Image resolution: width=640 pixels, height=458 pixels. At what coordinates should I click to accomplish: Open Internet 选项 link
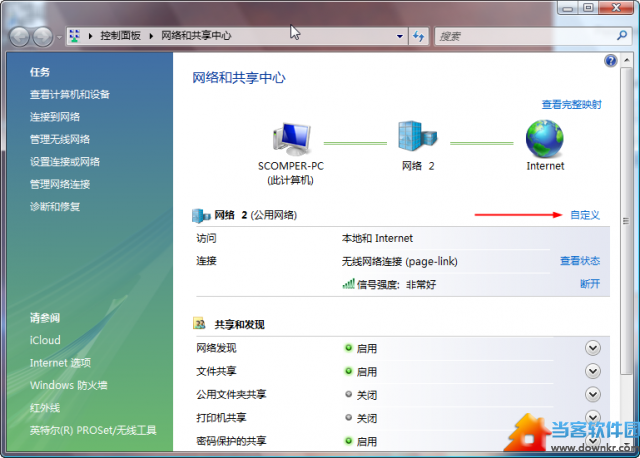pyautogui.click(x=60, y=363)
